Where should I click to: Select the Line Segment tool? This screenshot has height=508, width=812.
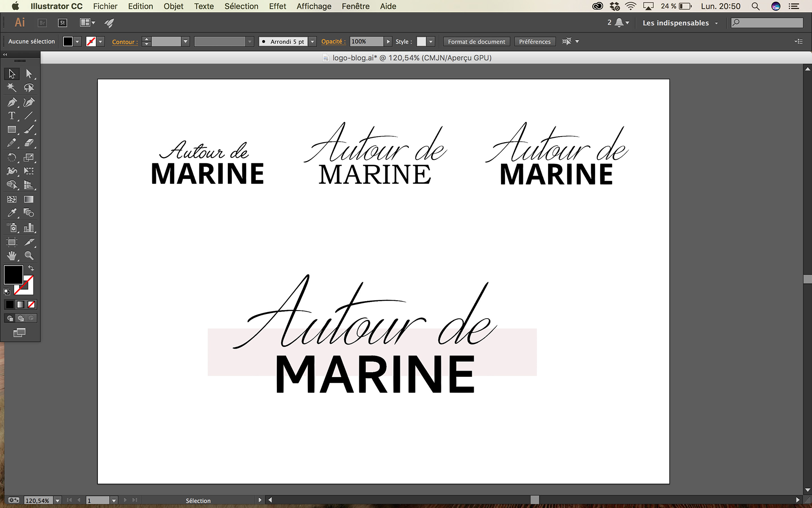29,116
